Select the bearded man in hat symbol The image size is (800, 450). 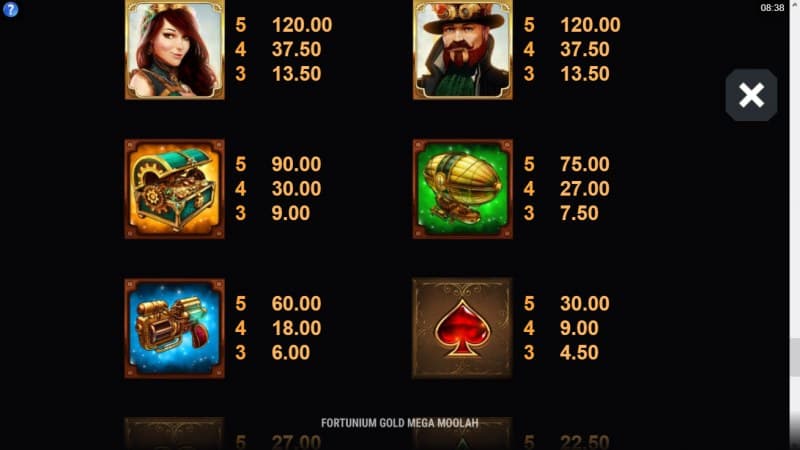[463, 49]
